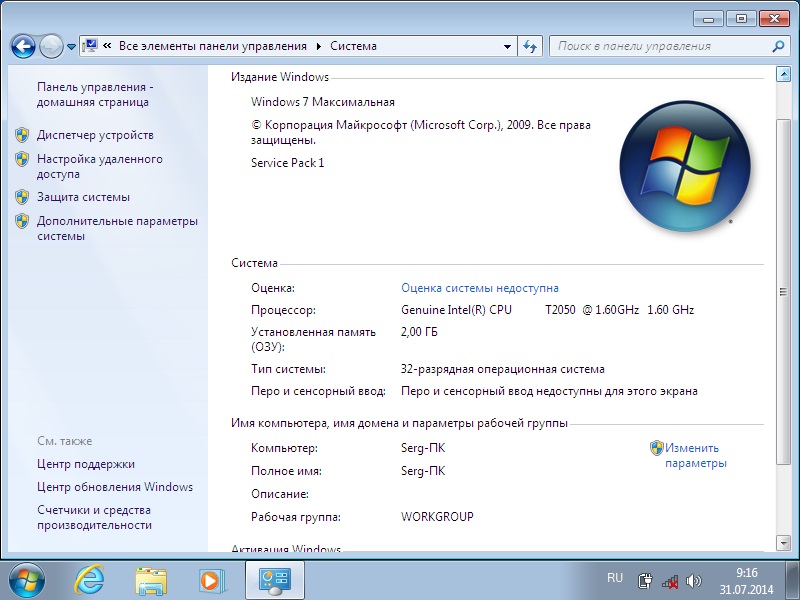Open Настройка удаленного доступа
The height and width of the screenshot is (600, 800).
(99, 166)
